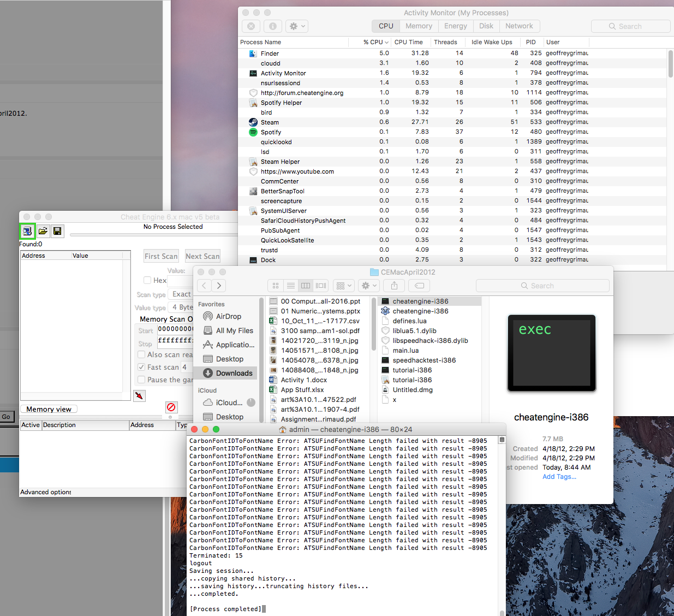This screenshot has width=674, height=616.
Task: Select the cloudd process row
Action: click(453, 63)
